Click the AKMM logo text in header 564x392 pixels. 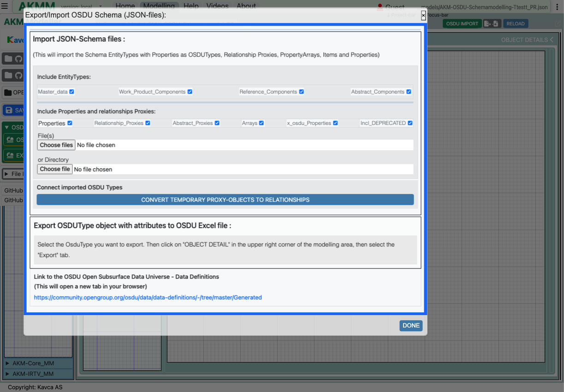tap(37, 7)
